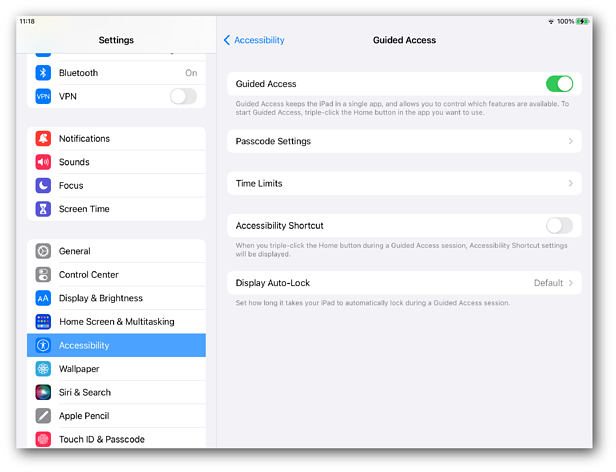This screenshot has width=616, height=472.
Task: Select General in settings sidebar
Action: (x=75, y=252)
